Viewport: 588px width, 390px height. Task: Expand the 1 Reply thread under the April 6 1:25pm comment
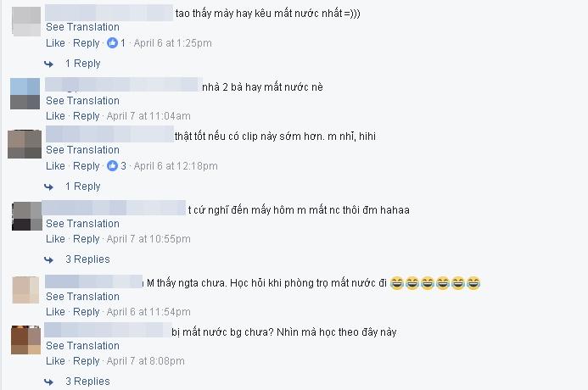(x=83, y=64)
